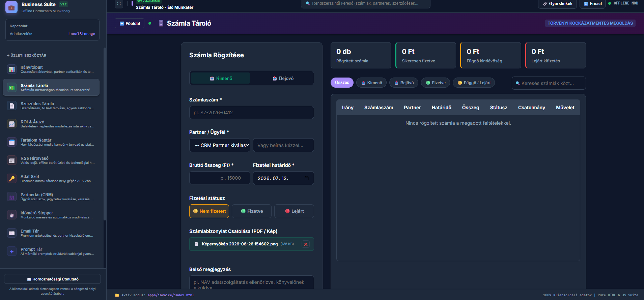Click the Adat Széf key icon
The width and height of the screenshot is (644, 300).
12,179
